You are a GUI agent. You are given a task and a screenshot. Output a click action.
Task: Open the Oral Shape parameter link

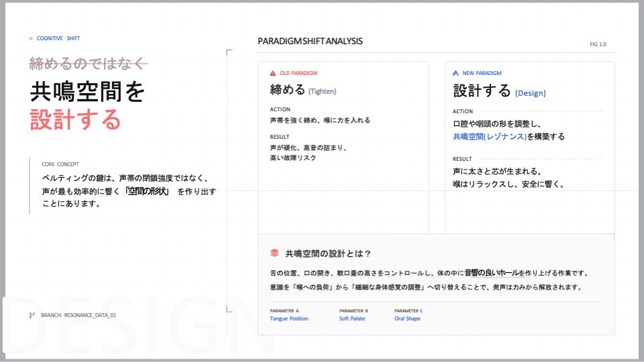click(x=407, y=318)
